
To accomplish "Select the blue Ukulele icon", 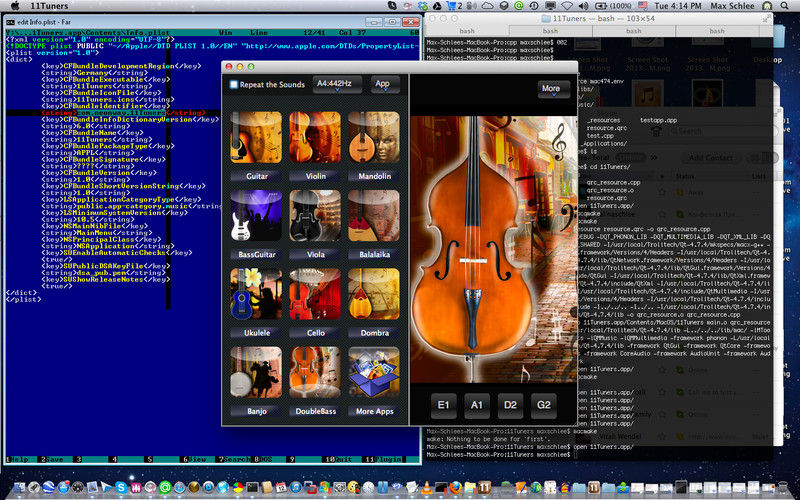I will [256, 294].
